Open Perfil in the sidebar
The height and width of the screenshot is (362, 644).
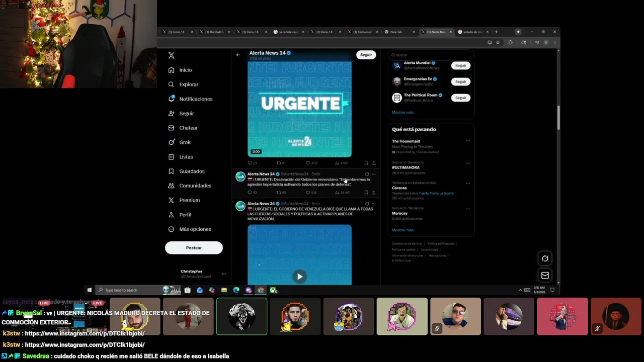point(180,215)
